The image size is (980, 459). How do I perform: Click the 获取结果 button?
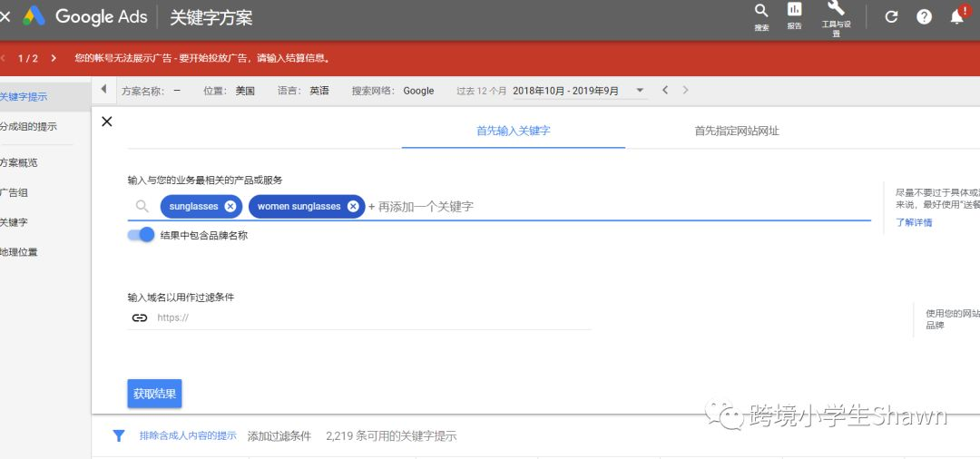pyautogui.click(x=154, y=394)
